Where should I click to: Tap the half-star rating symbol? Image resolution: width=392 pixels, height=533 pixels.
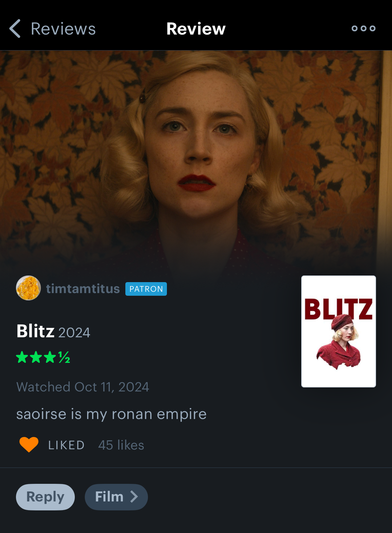pyautogui.click(x=65, y=357)
